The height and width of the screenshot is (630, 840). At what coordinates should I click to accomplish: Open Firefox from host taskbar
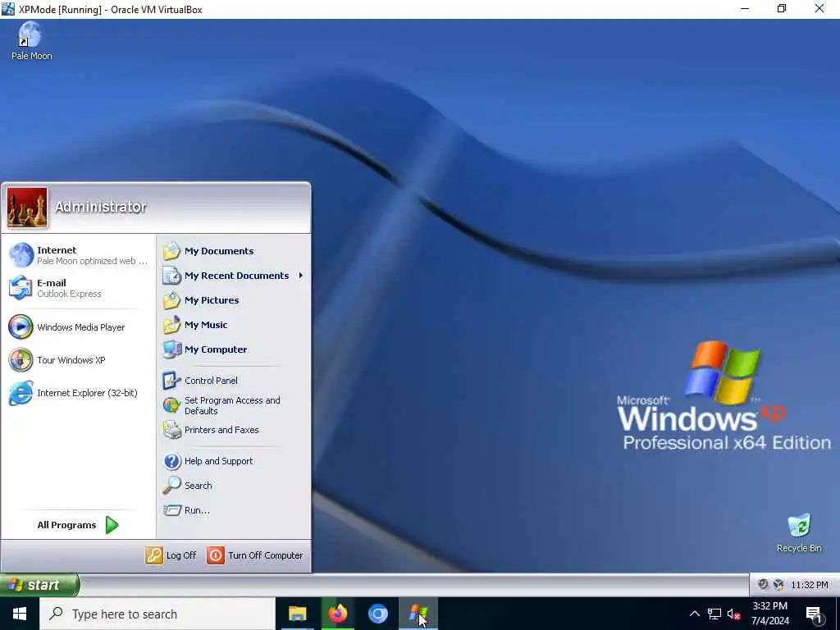337,614
